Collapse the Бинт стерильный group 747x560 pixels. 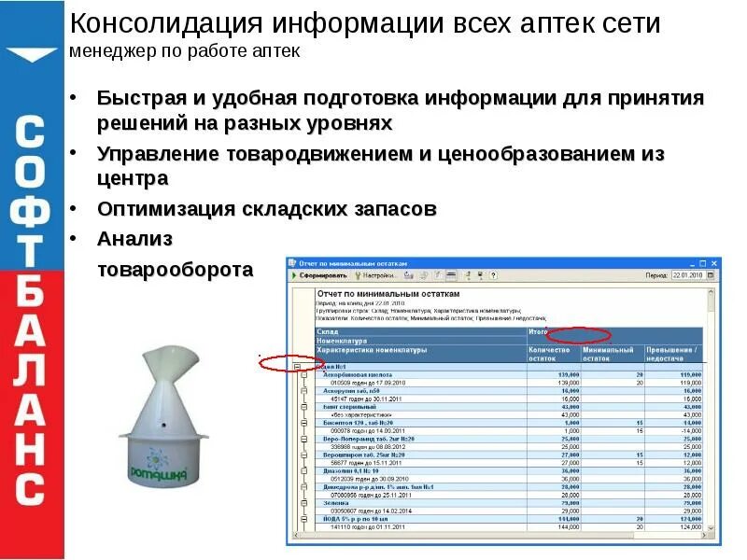click(304, 407)
